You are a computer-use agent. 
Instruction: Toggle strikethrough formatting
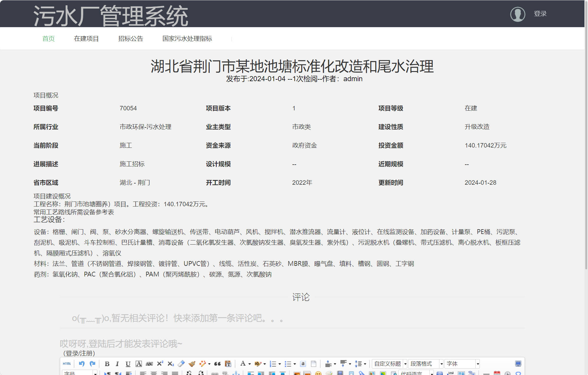150,363
